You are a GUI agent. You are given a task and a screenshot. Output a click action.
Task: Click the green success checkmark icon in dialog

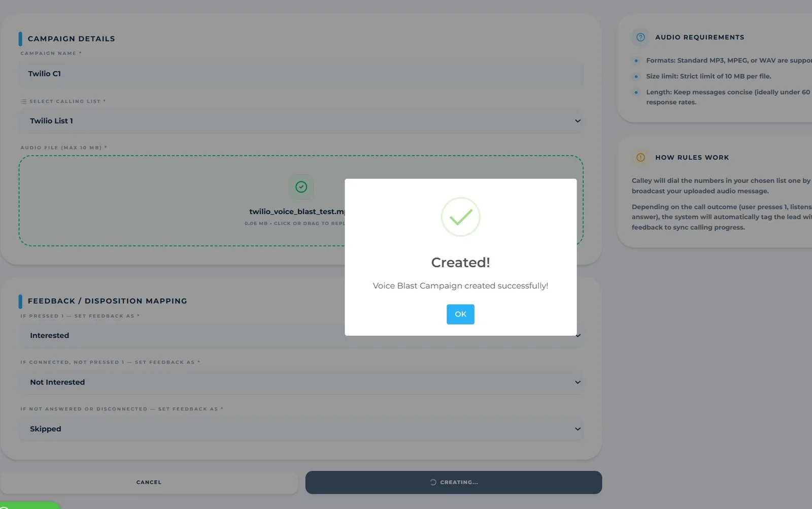460,217
